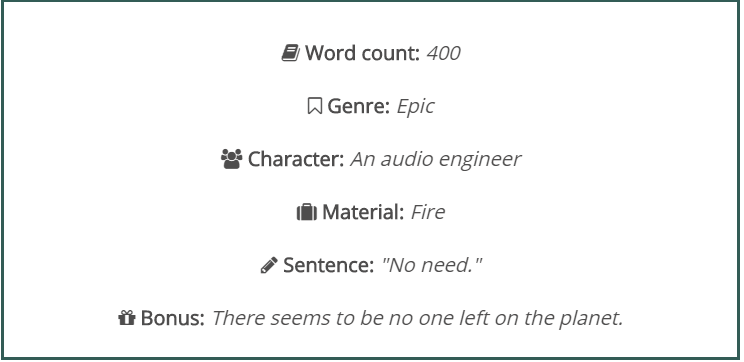Select the bonus text about the planet
Viewport: 744px width, 362px height.
click(x=417, y=318)
